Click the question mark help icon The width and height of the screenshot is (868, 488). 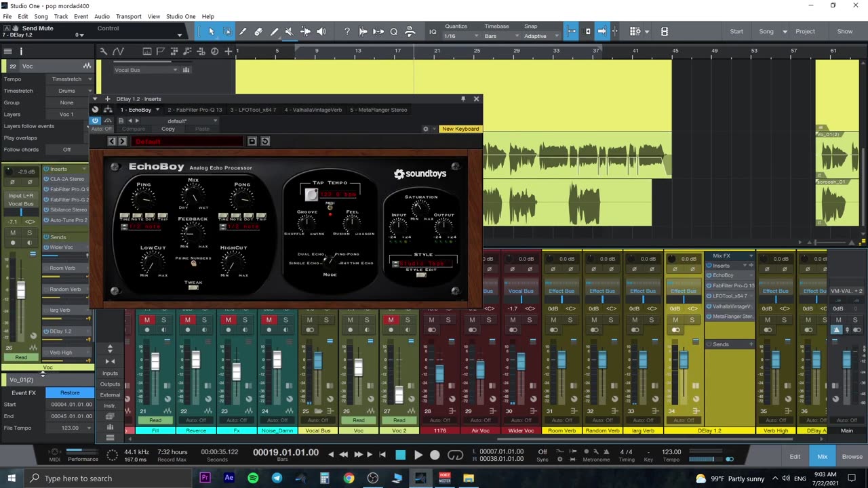pos(347,31)
